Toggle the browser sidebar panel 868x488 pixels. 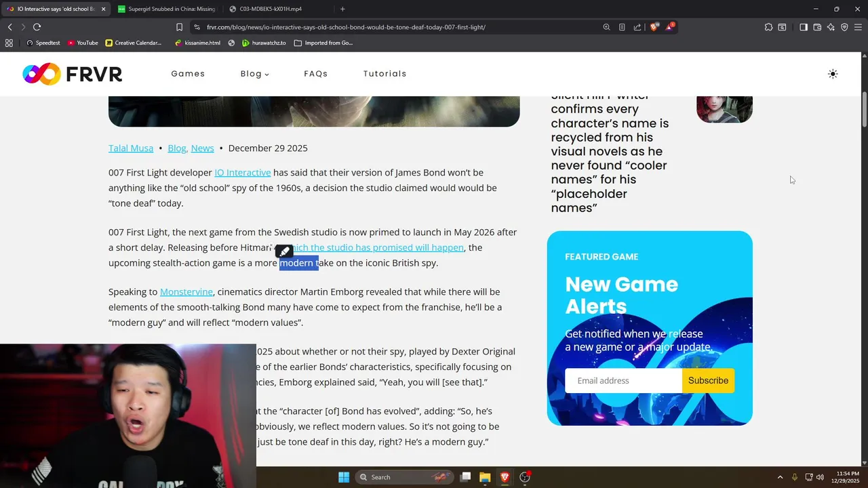(804, 27)
